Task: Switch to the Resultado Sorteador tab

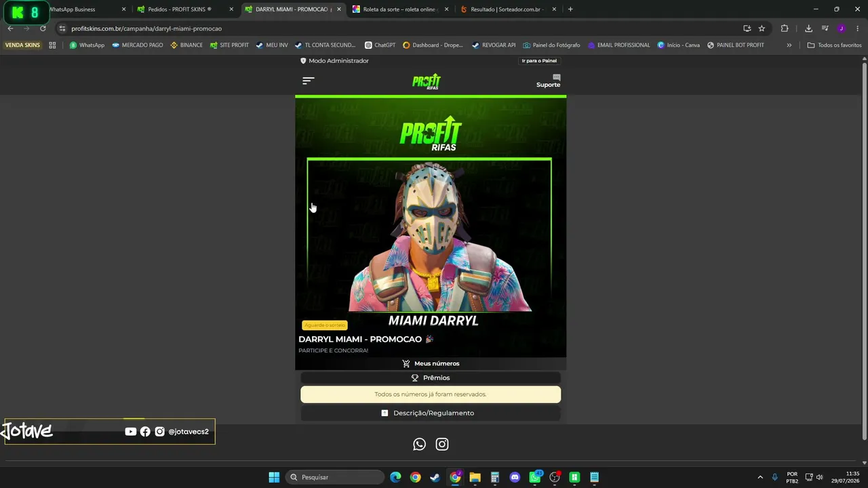Action: pyautogui.click(x=507, y=9)
